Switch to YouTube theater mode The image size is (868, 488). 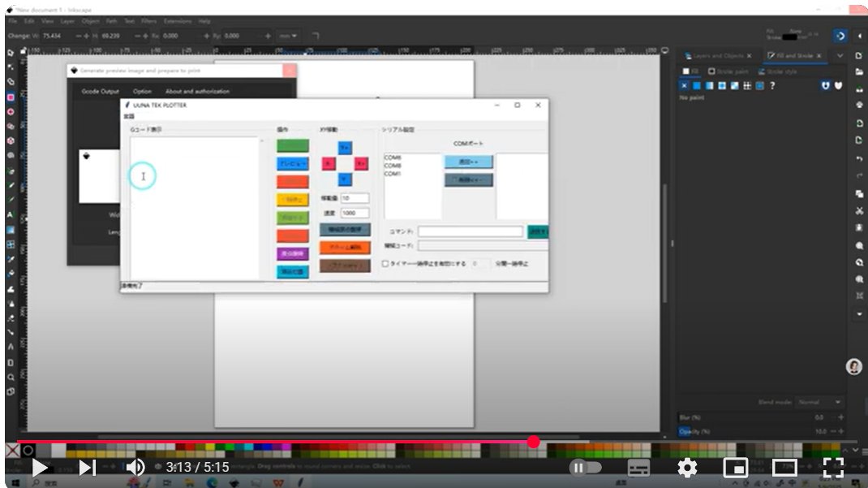(x=784, y=468)
